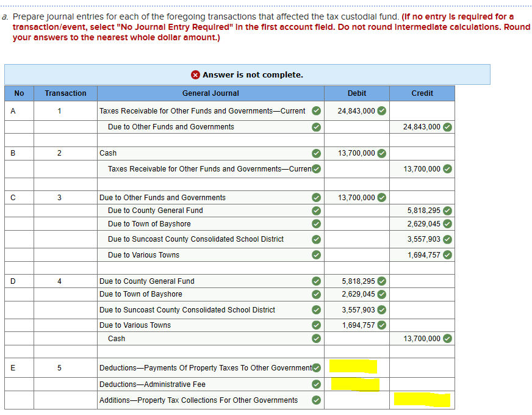This screenshot has height=415, width=532.
Task: Click the Credit column header
Action: 422,93
